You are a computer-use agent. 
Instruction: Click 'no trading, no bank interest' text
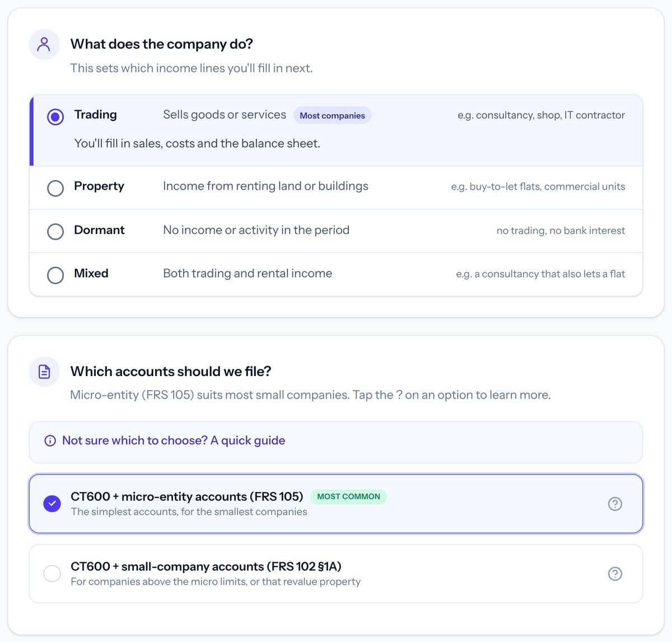pyautogui.click(x=561, y=231)
